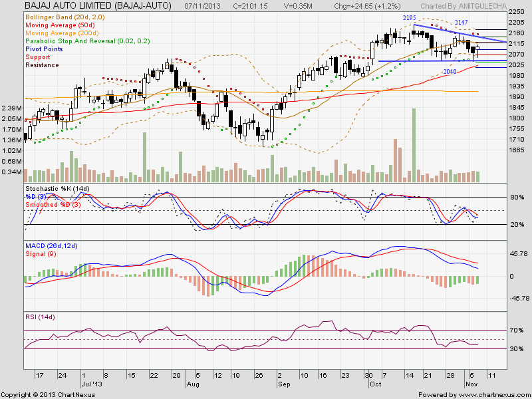Click the 2040 support price annotation
532x399 pixels.
tap(450, 72)
